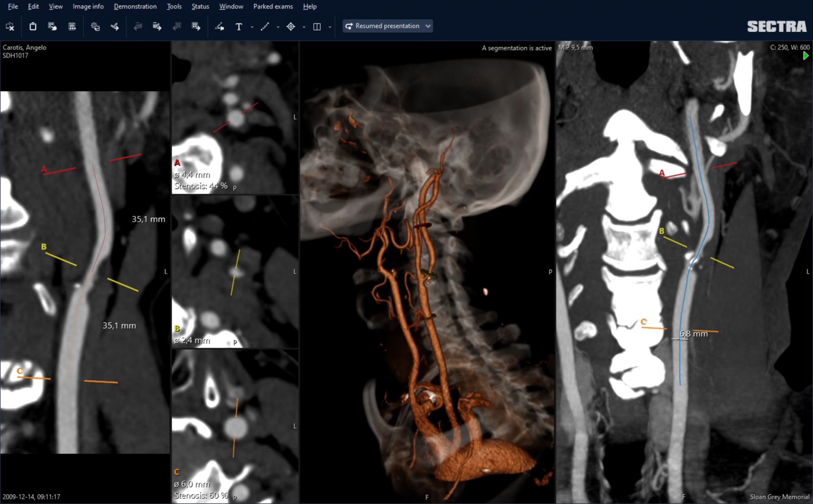Click the Window menu item
Image resolution: width=813 pixels, height=504 pixels.
point(231,7)
